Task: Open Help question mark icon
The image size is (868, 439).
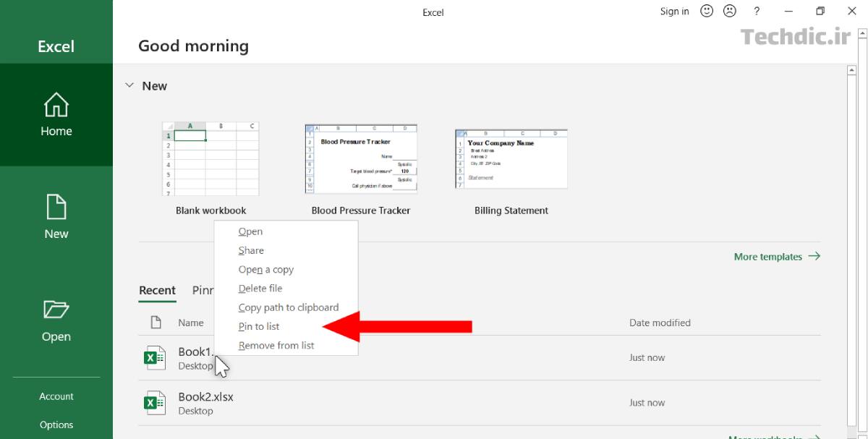Action: click(x=757, y=11)
